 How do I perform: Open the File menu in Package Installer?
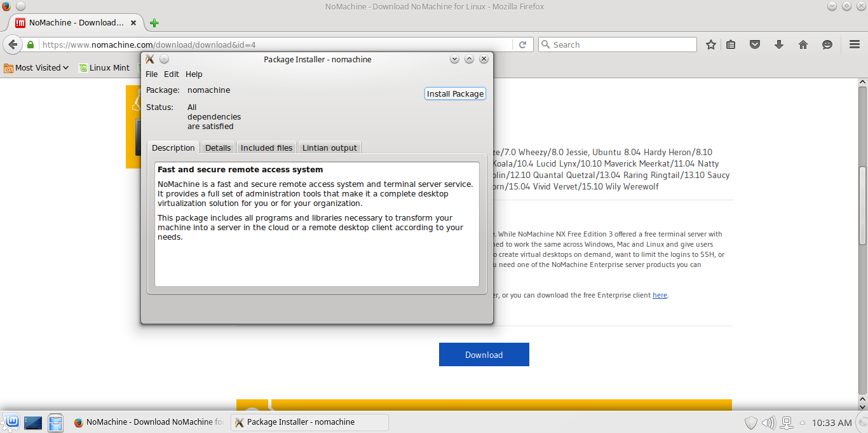pos(151,74)
